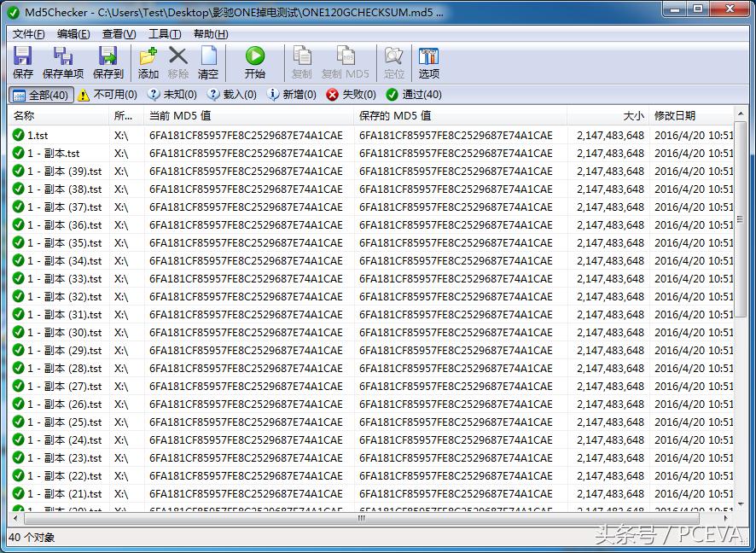The height and width of the screenshot is (553, 756).
Task: Open the 选项 options icon
Action: (428, 61)
